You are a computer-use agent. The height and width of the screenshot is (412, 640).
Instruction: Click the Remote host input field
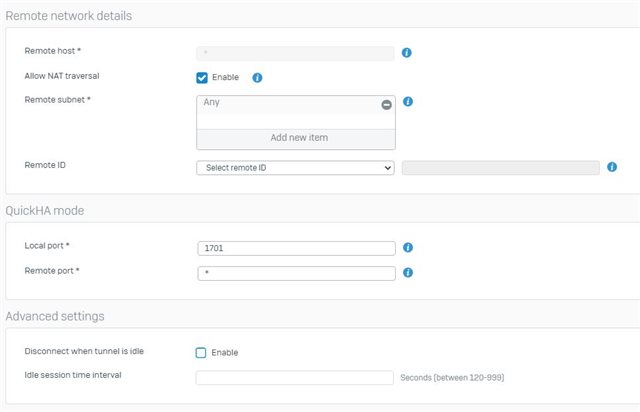pyautogui.click(x=295, y=53)
